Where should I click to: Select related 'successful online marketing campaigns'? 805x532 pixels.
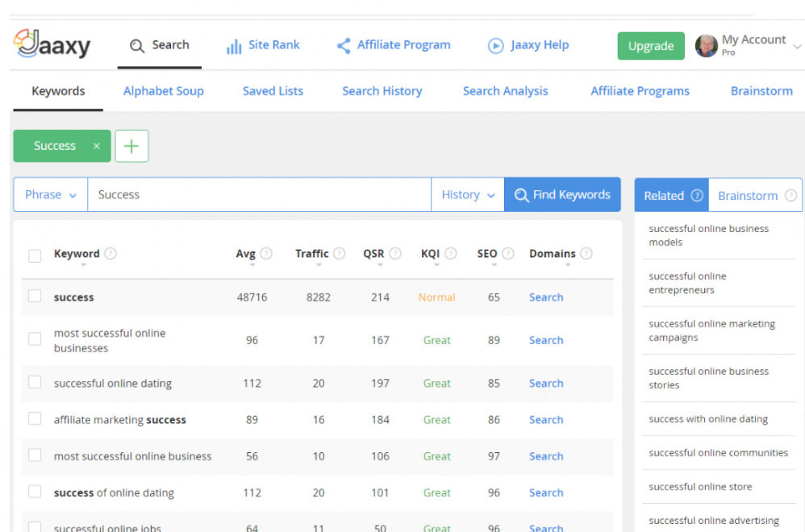coord(711,331)
